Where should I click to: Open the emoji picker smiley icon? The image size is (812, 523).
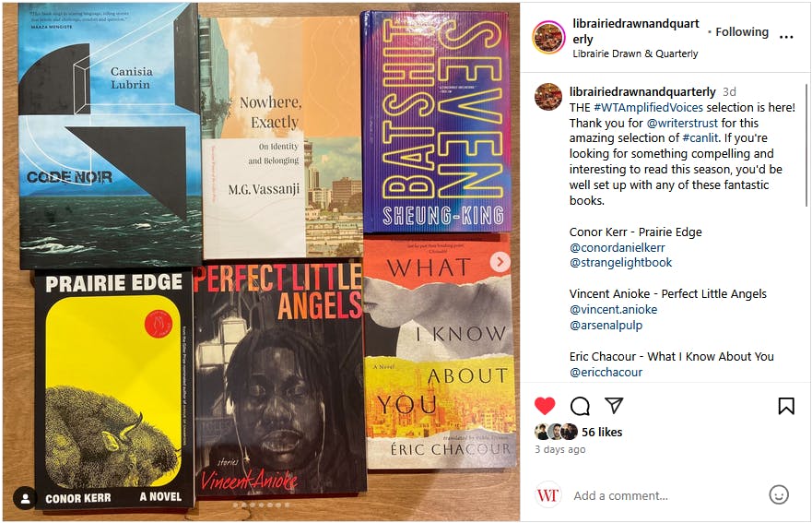click(x=778, y=495)
